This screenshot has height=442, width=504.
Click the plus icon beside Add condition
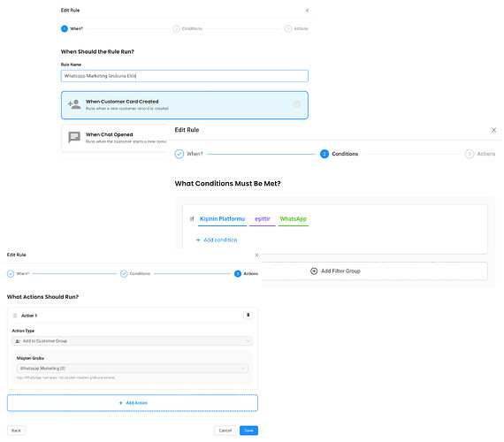[198, 240]
